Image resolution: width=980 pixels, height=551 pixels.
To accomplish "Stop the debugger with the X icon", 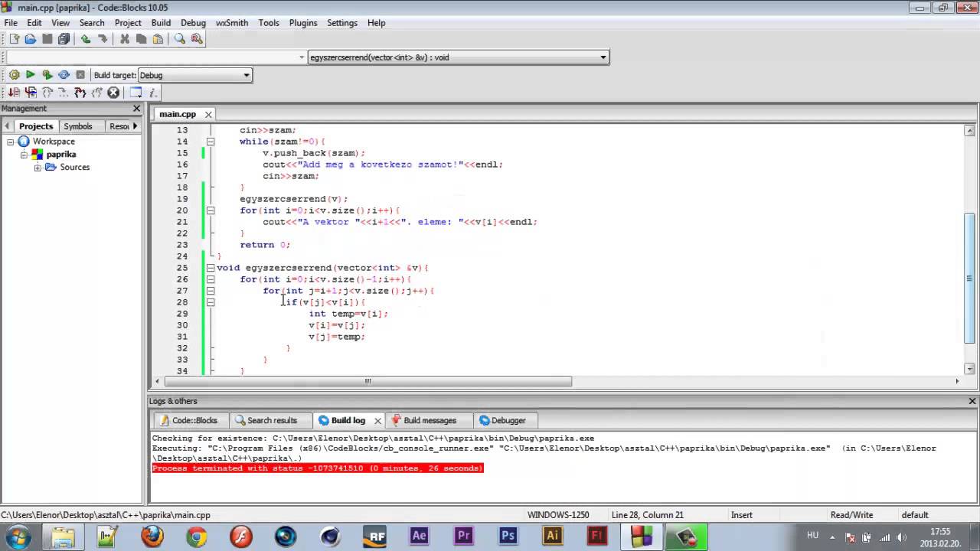I will pyautogui.click(x=114, y=93).
